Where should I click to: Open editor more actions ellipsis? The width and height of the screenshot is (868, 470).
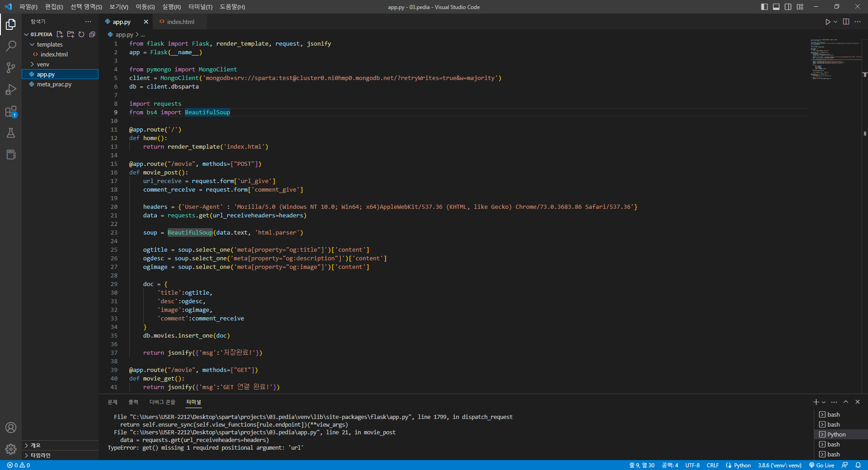pyautogui.click(x=858, y=22)
